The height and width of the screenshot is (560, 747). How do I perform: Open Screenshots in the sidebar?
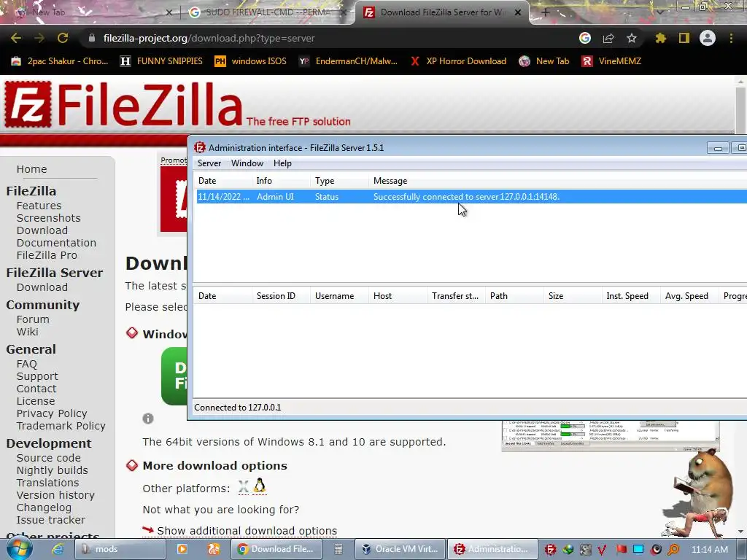(x=49, y=218)
